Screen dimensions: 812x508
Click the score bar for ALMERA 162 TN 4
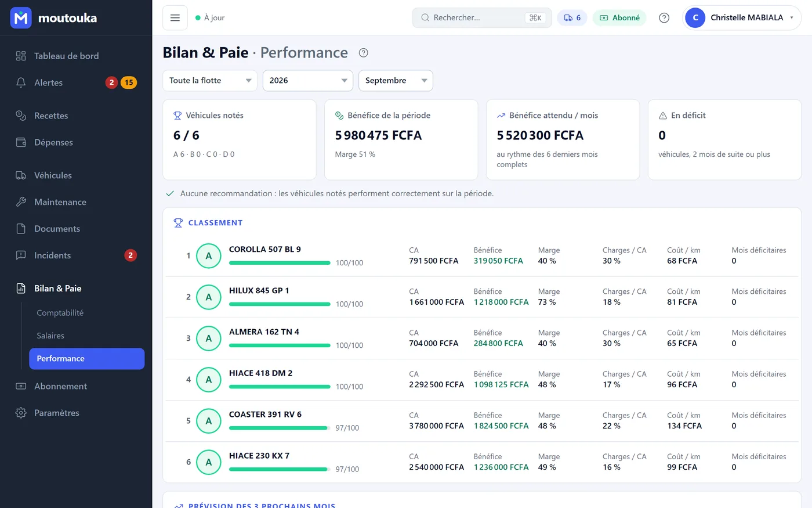[280, 345]
